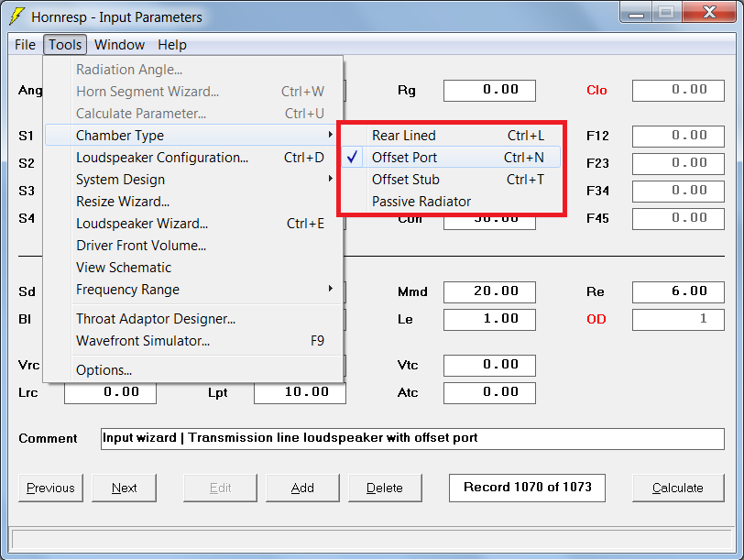Go to the Next record
The width and height of the screenshot is (744, 560).
coord(124,488)
